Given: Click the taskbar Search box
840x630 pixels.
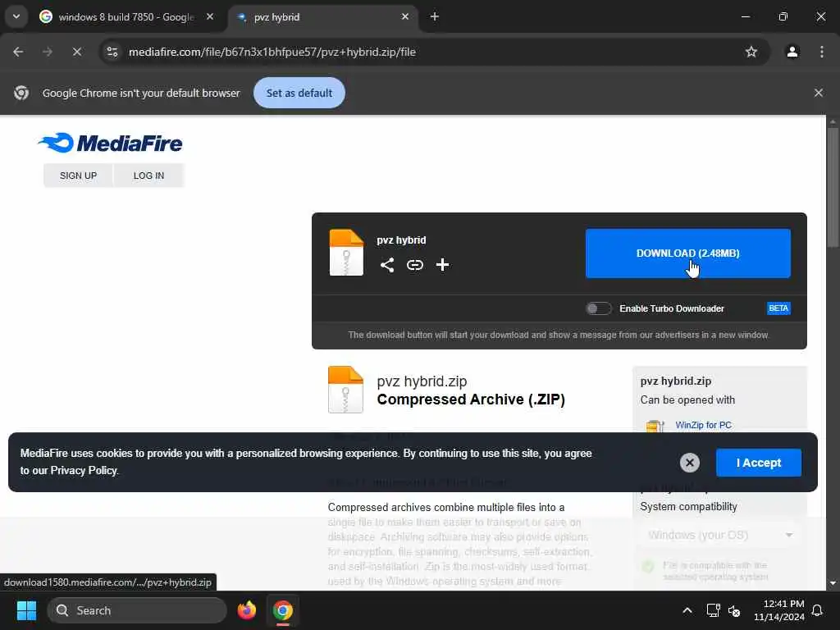Looking at the screenshot, I should [x=137, y=610].
